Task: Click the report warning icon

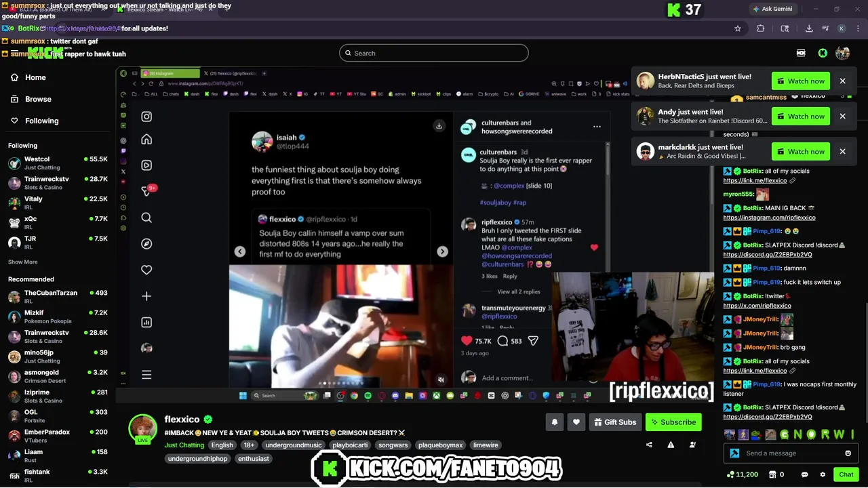Action: coord(671,445)
